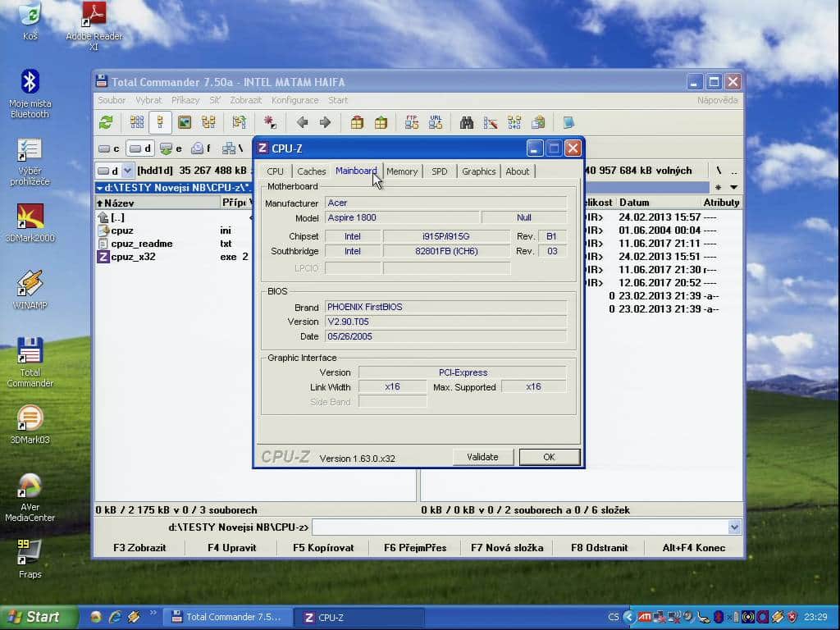Click the OK button in CPU-Z

pos(549,457)
